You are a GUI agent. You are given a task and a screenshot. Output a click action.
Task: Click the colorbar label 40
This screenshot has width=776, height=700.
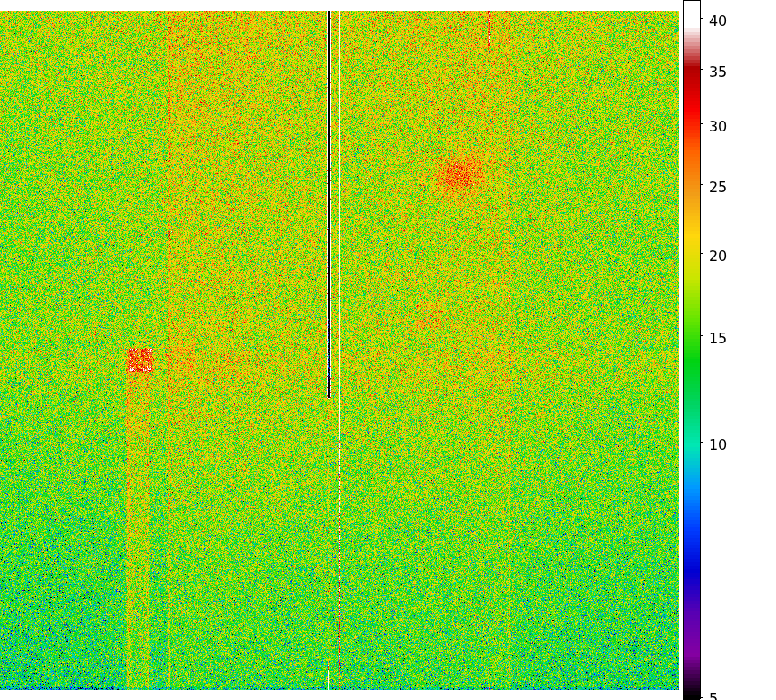tap(717, 21)
